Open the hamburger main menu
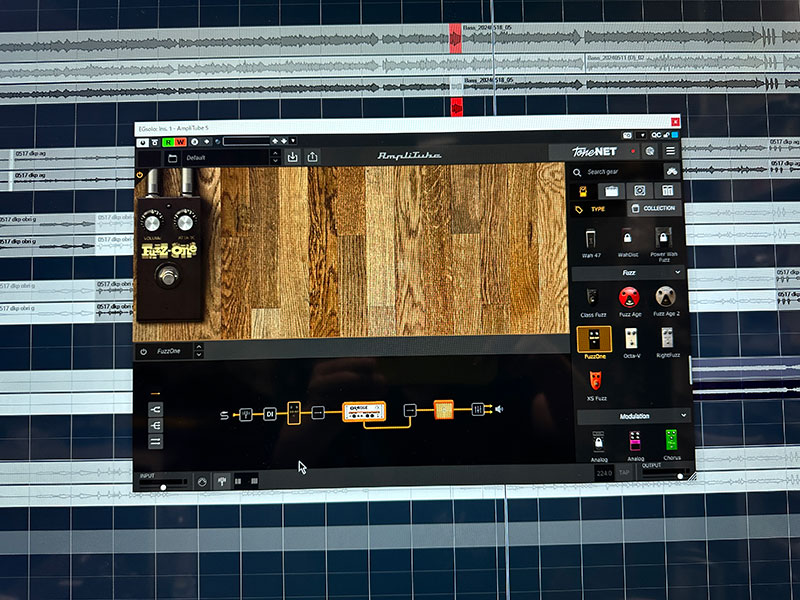 click(670, 151)
